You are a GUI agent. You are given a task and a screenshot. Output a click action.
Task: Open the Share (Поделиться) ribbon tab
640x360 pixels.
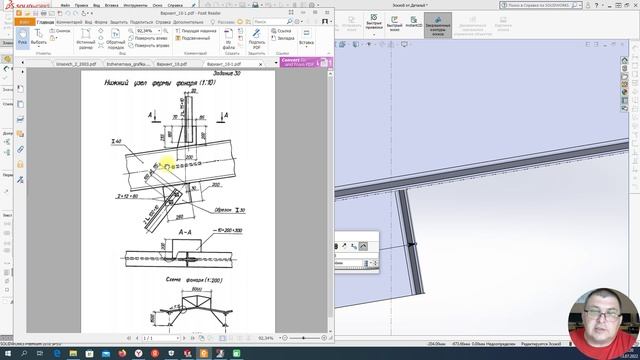141,22
